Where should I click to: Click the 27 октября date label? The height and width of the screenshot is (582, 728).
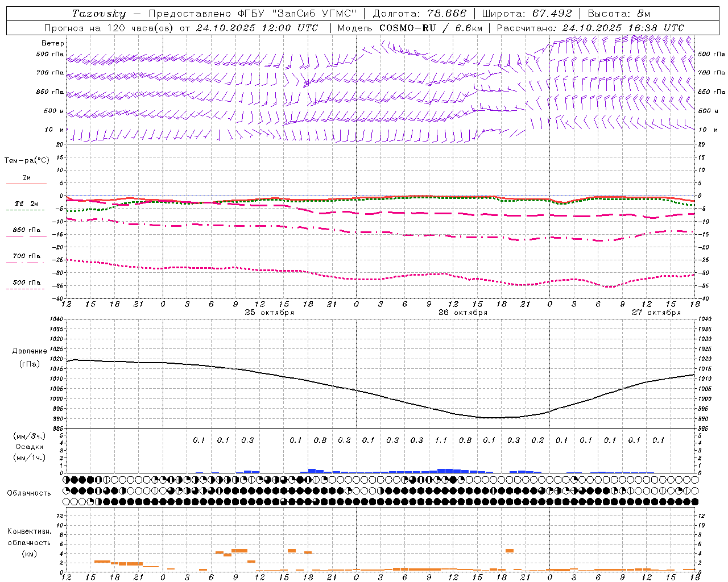656,313
